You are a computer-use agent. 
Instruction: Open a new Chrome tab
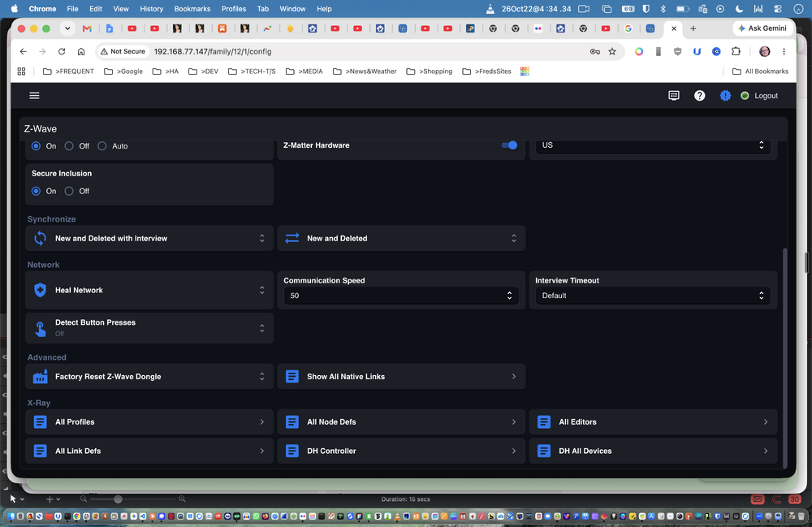[x=693, y=28]
